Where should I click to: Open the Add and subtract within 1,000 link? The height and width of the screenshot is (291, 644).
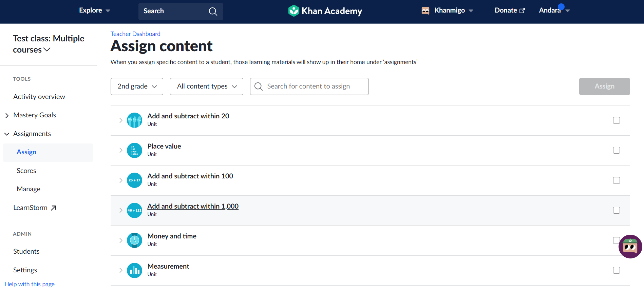(x=193, y=206)
